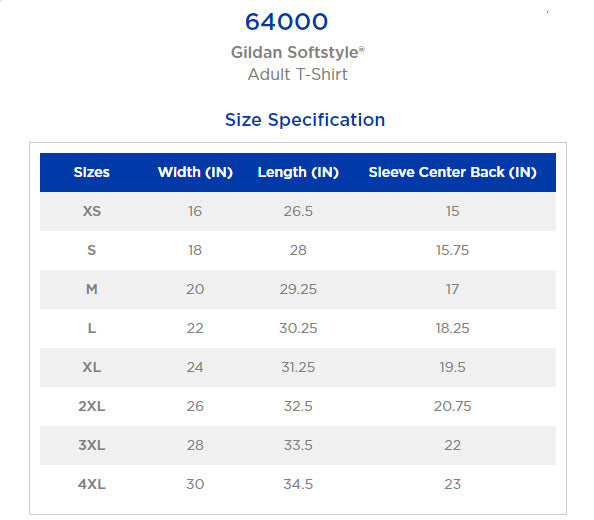Select the 3XL size row label
The width and height of the screenshot is (594, 520).
(92, 445)
